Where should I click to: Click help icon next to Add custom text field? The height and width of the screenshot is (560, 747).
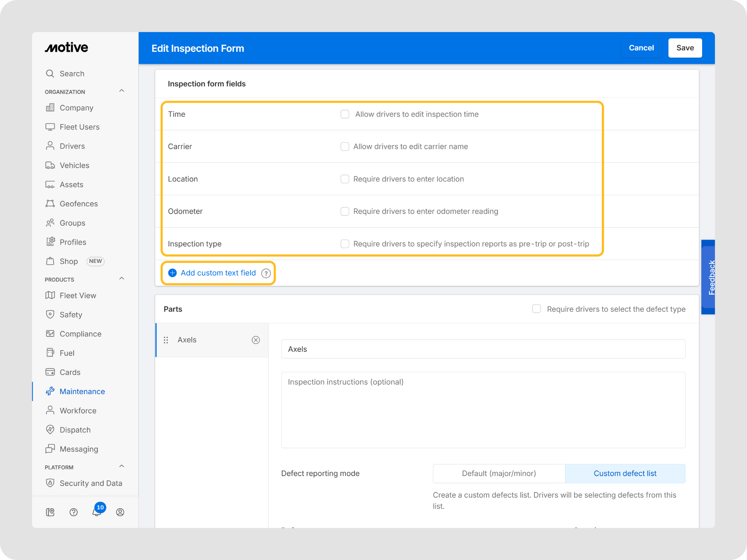coord(266,273)
